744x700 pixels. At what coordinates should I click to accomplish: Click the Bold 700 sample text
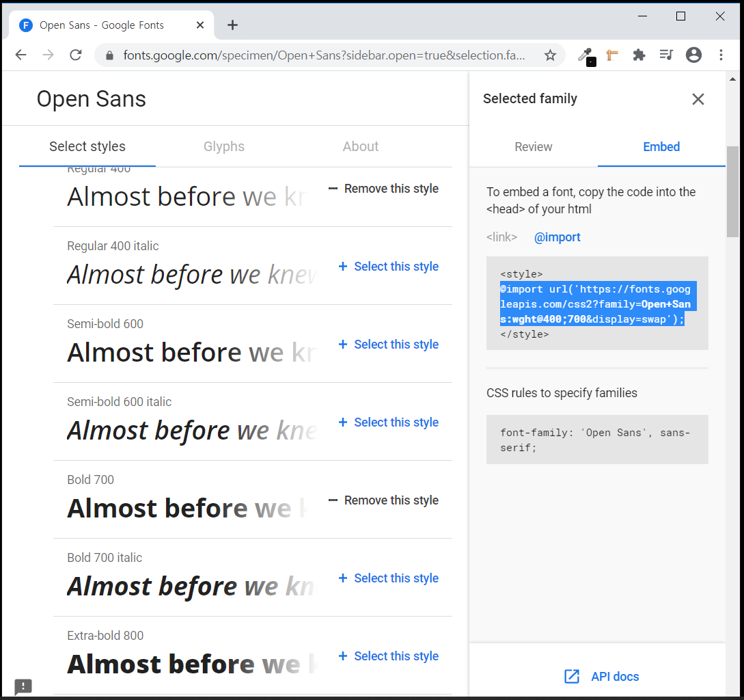[187, 508]
